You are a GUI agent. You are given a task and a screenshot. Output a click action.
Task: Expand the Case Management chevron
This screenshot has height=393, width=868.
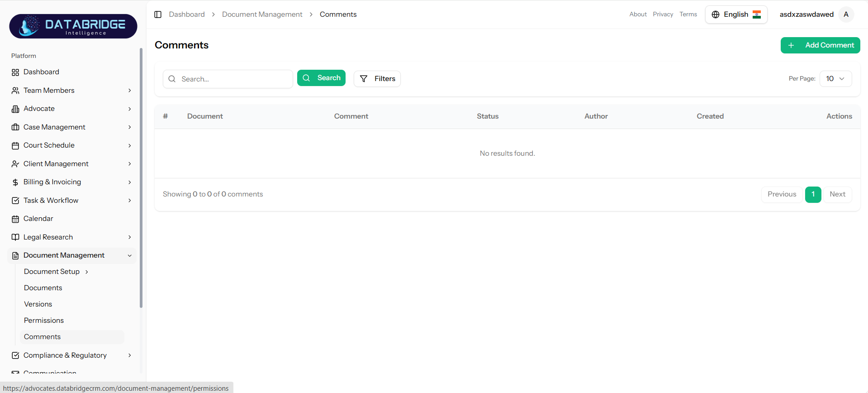tap(130, 127)
